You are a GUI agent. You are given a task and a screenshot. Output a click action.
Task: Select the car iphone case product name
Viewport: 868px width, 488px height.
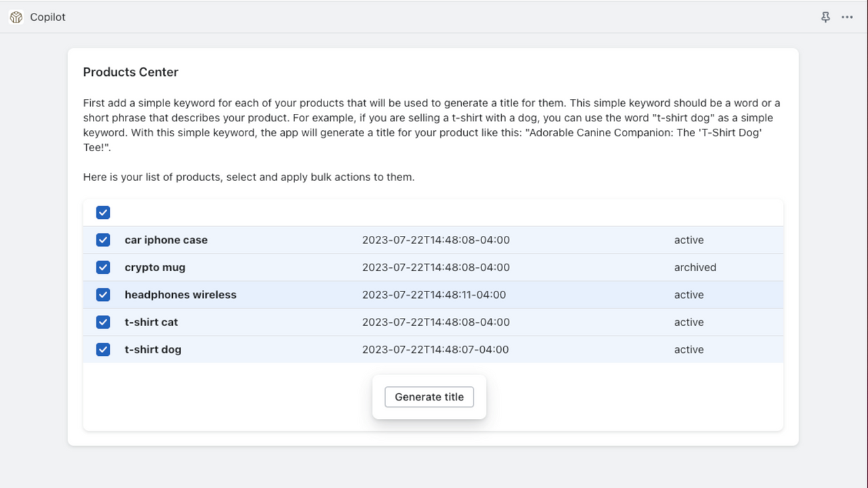point(166,240)
